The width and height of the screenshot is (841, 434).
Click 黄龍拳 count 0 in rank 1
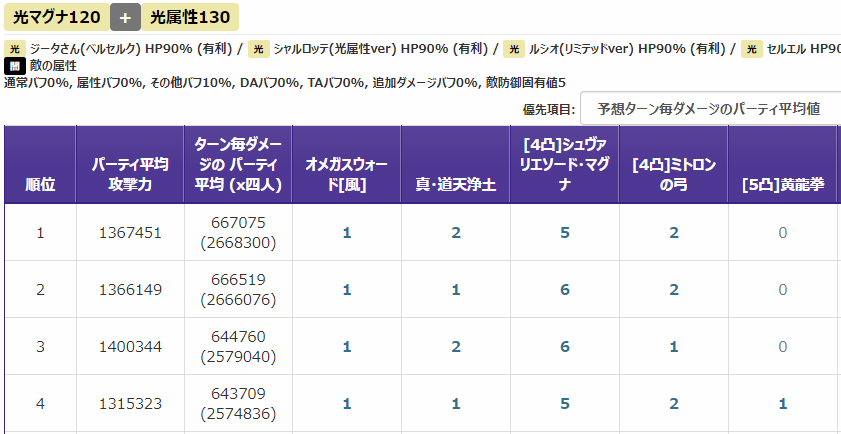[783, 233]
